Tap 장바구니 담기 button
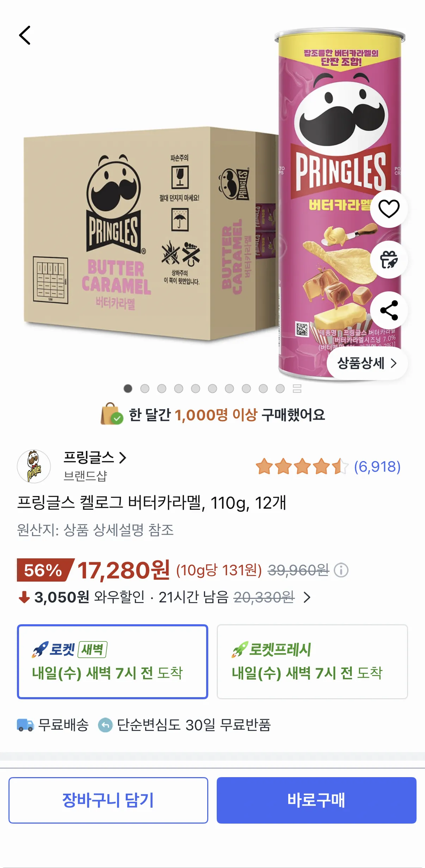Viewport: 425px width, 868px height. [108, 800]
